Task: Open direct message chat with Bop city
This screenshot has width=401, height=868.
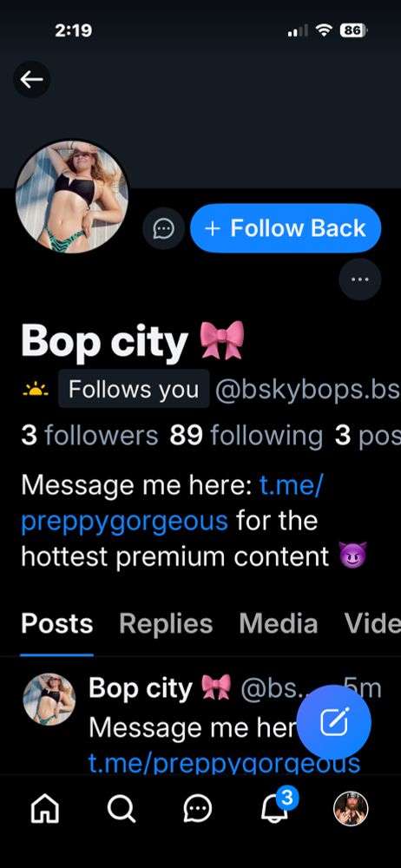Action: pos(163,228)
